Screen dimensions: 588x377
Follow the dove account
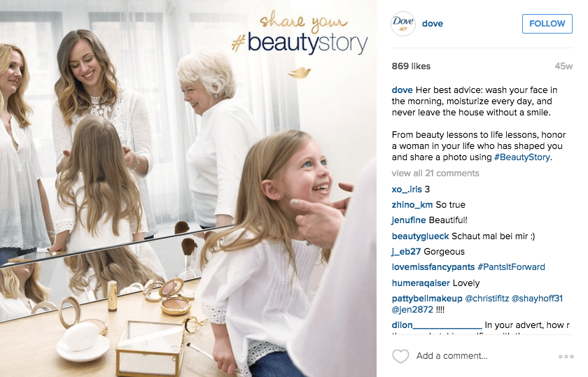(x=547, y=24)
